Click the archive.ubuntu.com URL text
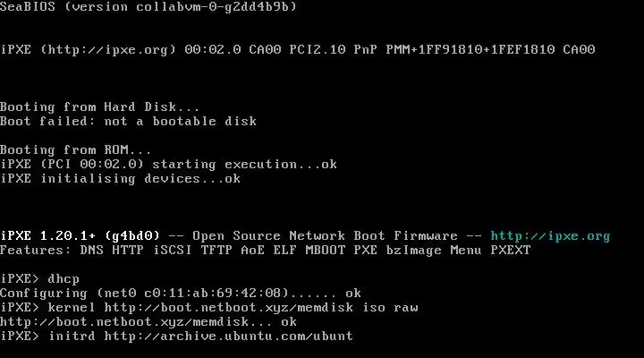Screen dimensions: 644x358 pos(228,337)
